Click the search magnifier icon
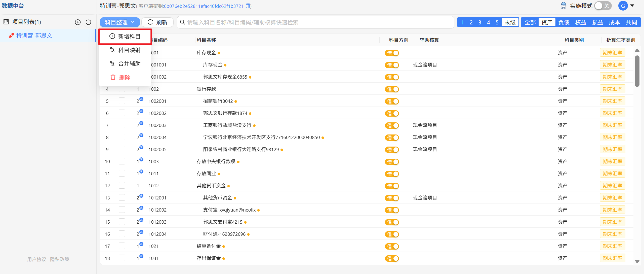Viewport: 644px width, 274px height. (x=183, y=22)
